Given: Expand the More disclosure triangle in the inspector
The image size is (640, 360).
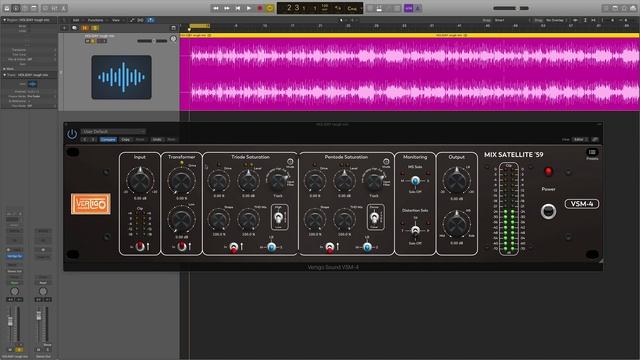Looking at the screenshot, I should point(4,69).
